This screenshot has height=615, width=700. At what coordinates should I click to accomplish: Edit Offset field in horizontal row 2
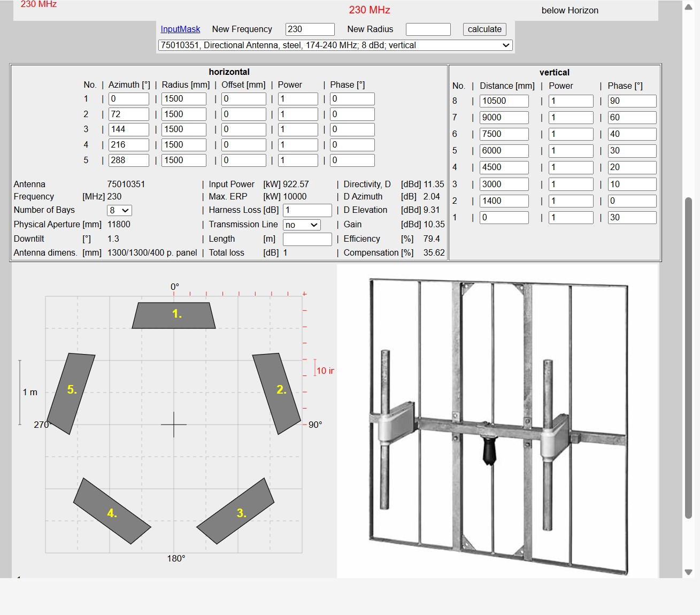[244, 114]
